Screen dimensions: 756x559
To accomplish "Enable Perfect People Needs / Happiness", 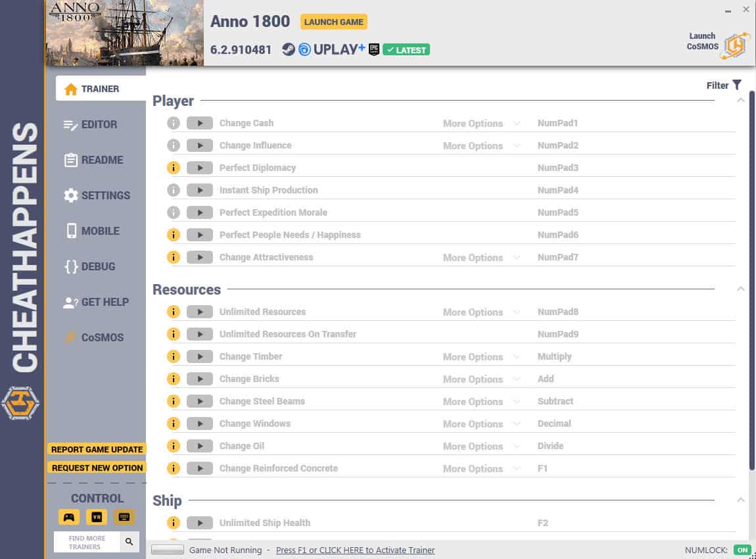I will [x=200, y=235].
